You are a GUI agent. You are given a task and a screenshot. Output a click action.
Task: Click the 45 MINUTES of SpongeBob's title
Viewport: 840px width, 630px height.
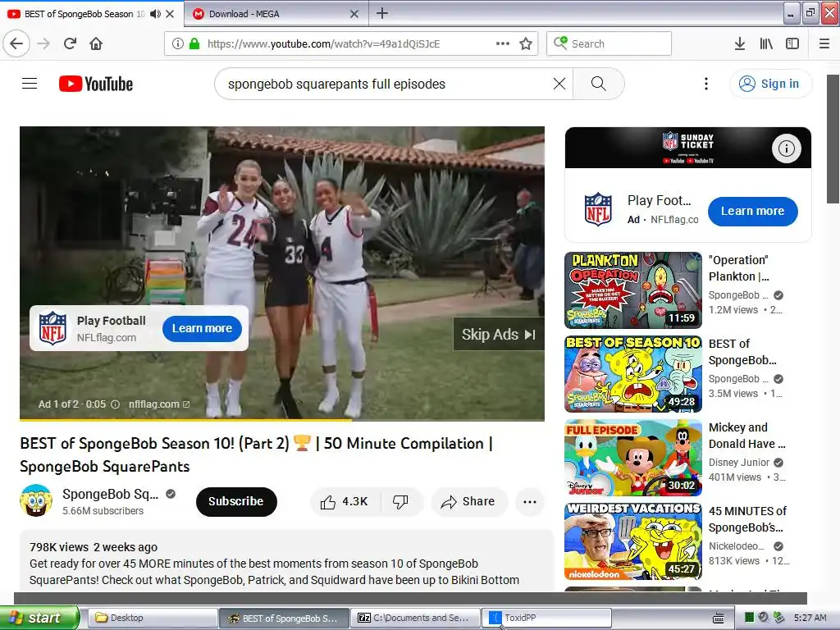coord(747,519)
